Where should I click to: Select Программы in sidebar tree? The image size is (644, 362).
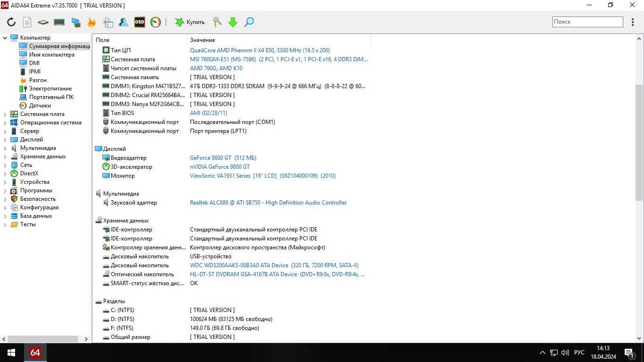pyautogui.click(x=32, y=190)
